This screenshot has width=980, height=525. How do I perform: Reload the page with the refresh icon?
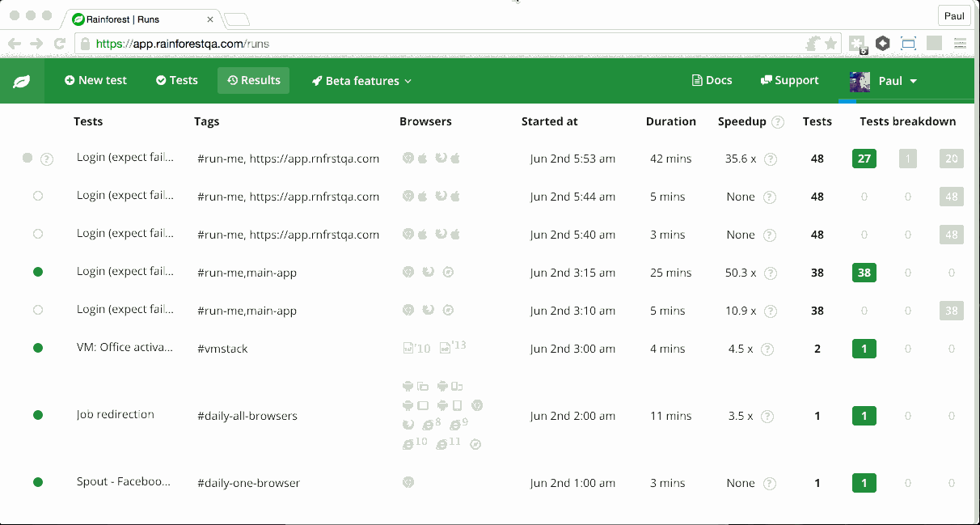coord(59,44)
